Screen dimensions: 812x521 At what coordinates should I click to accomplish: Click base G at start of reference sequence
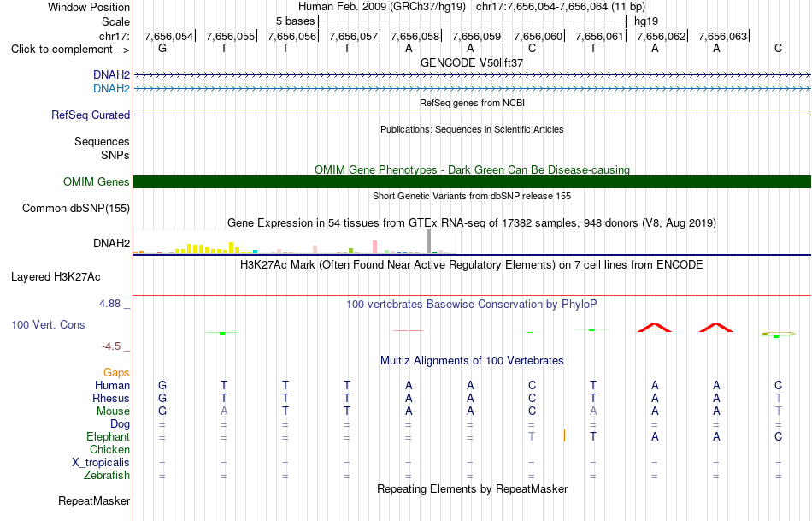tap(162, 49)
